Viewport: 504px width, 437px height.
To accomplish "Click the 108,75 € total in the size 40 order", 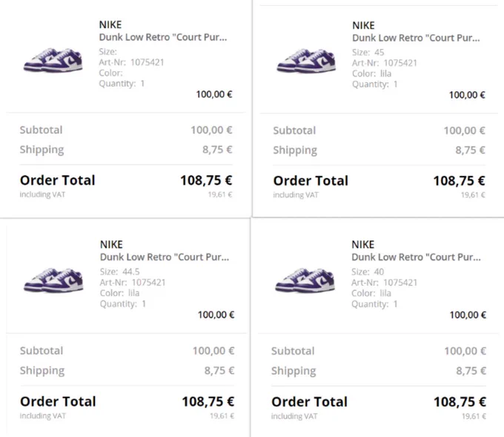I will click(460, 402).
